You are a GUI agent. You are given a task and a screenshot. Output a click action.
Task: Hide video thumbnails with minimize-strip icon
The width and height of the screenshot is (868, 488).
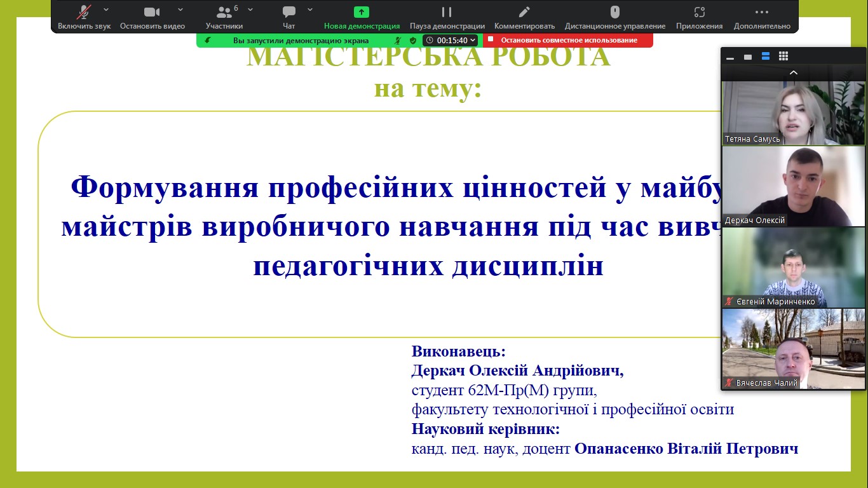(x=730, y=57)
